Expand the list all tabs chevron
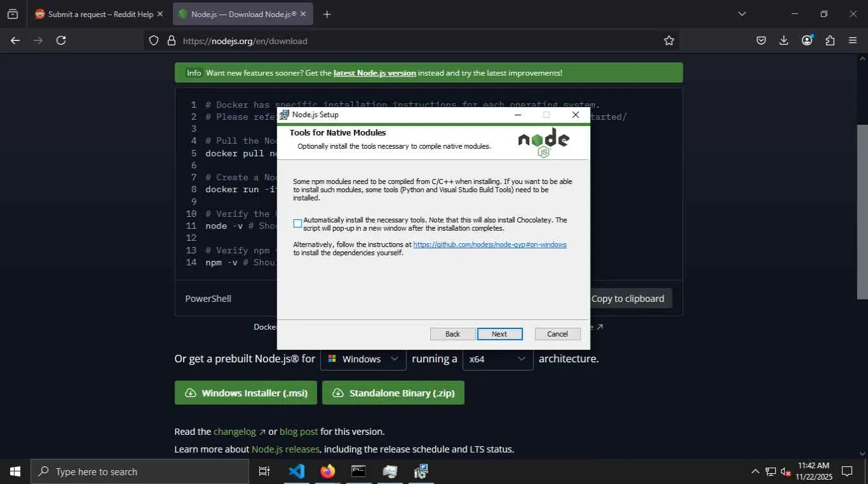The height and width of the screenshot is (484, 868). pos(742,14)
